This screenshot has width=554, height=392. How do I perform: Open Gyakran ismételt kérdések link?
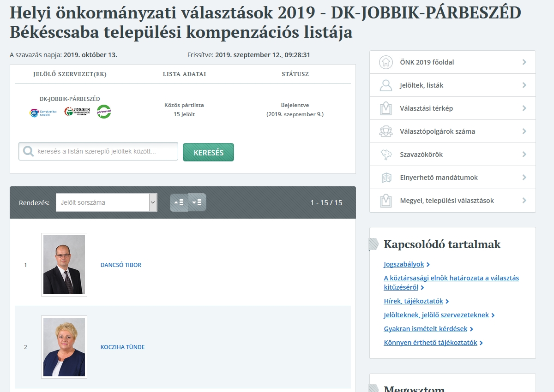pos(426,329)
